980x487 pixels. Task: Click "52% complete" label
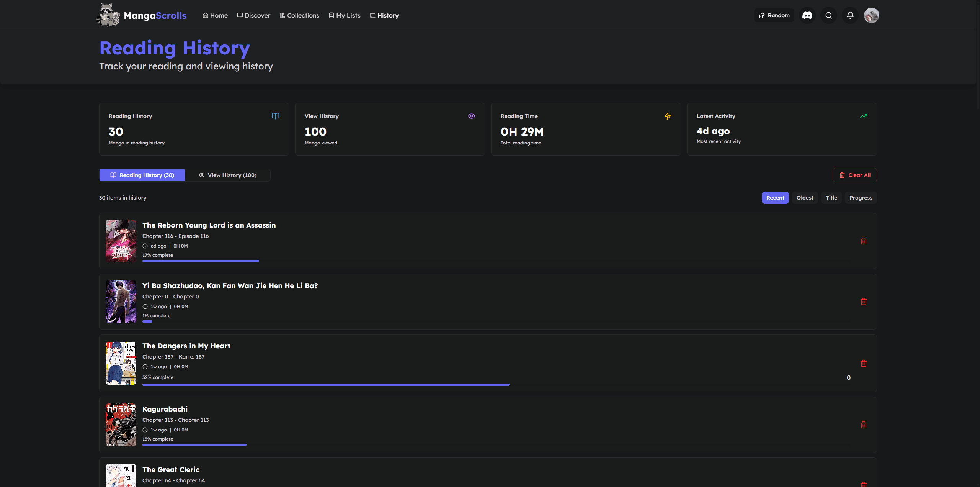pyautogui.click(x=158, y=377)
